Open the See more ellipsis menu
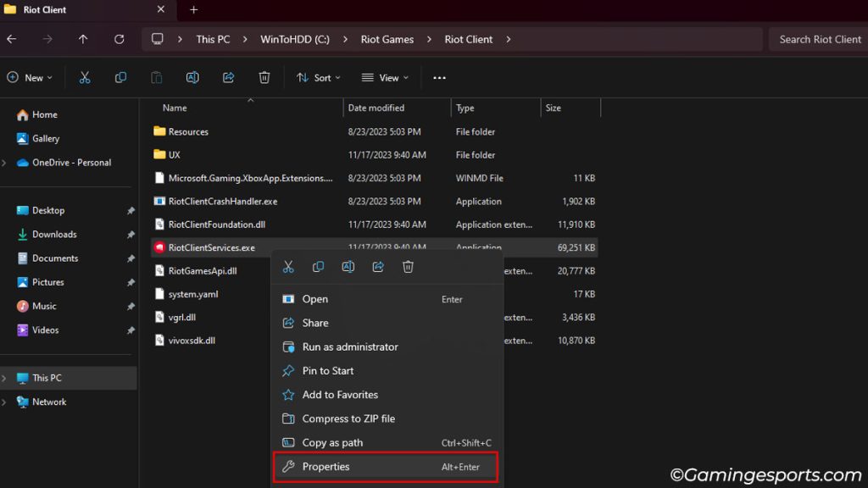868x488 pixels. point(440,78)
